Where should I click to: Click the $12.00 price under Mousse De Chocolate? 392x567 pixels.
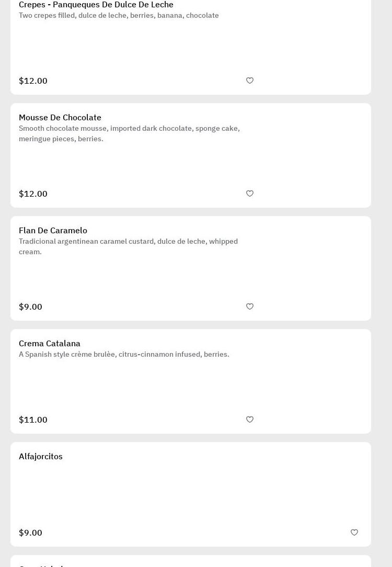[x=33, y=194]
